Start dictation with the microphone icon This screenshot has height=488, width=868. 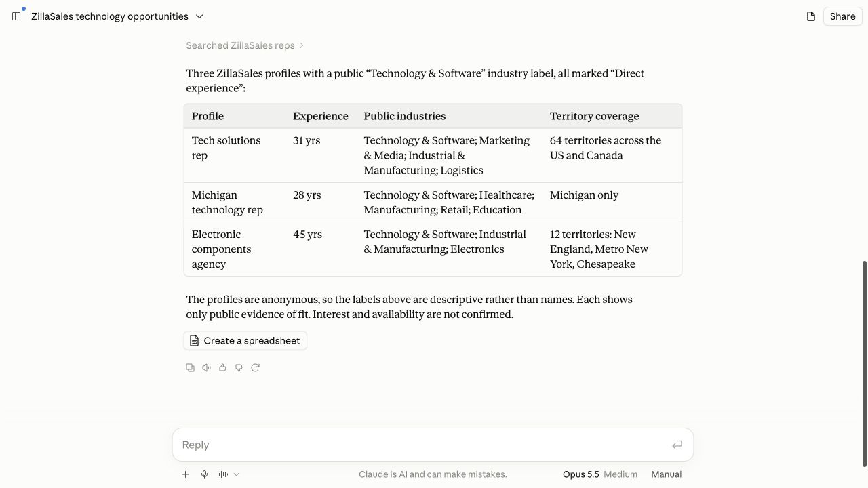coord(204,474)
